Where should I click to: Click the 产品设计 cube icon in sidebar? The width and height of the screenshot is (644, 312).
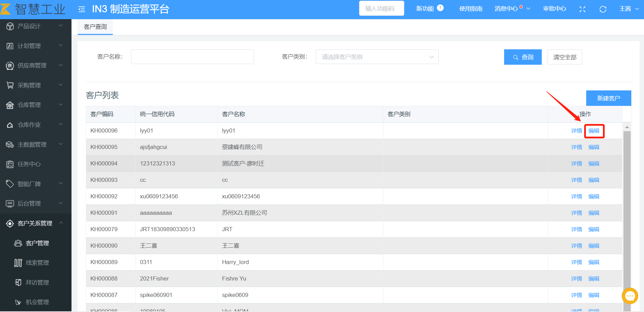pos(10,26)
